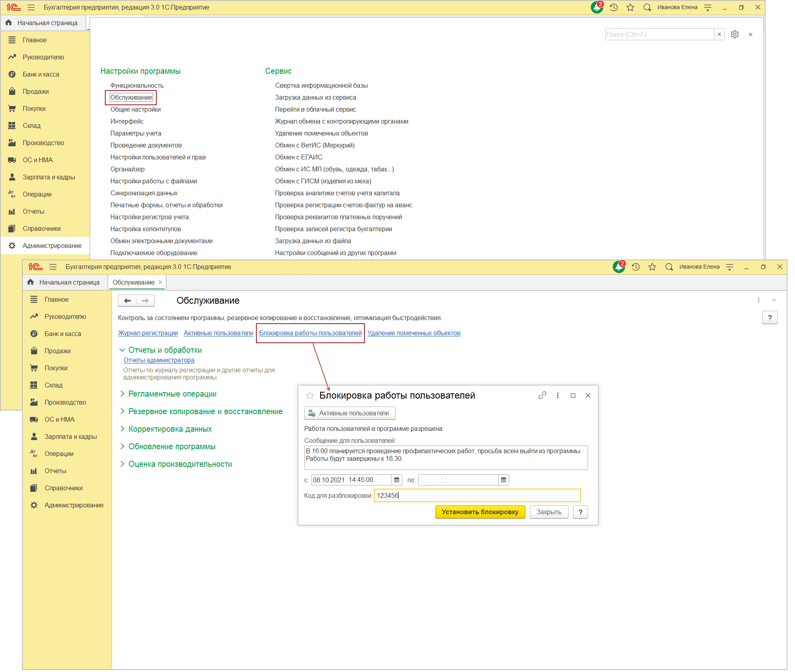
Task: Open settings gear near the search field
Action: point(735,34)
